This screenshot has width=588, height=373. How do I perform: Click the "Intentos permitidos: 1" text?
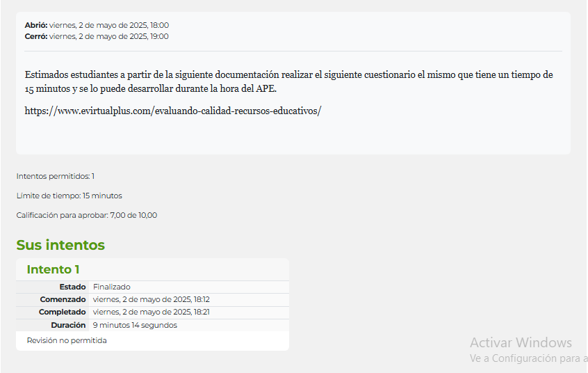tap(56, 176)
